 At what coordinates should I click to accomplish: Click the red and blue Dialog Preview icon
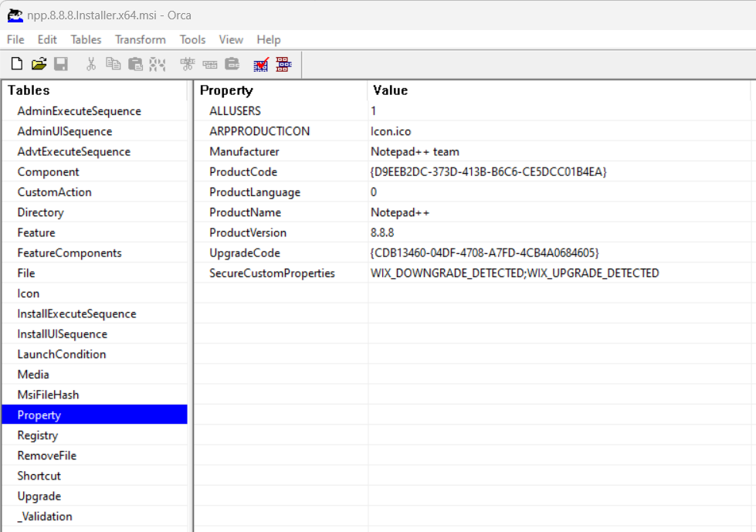tap(283, 64)
